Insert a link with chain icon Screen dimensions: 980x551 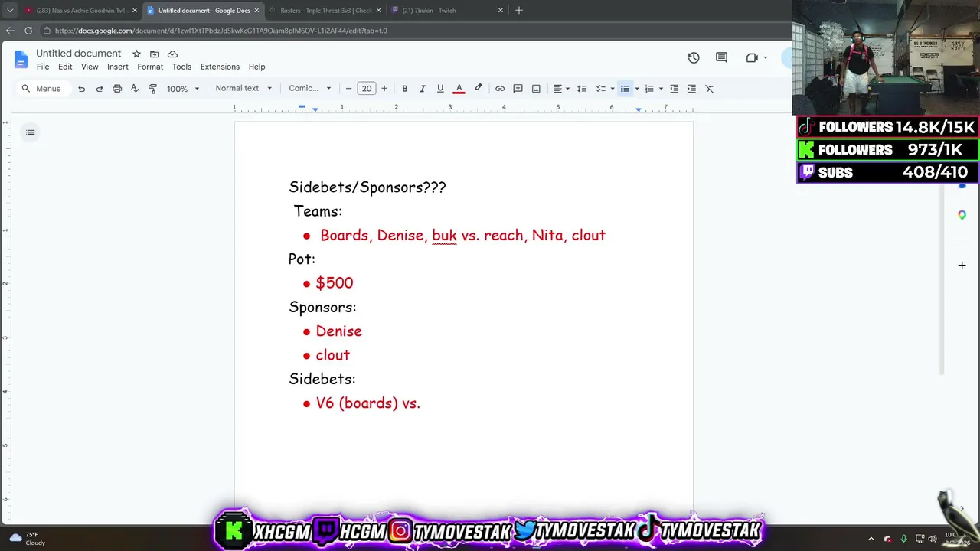500,89
